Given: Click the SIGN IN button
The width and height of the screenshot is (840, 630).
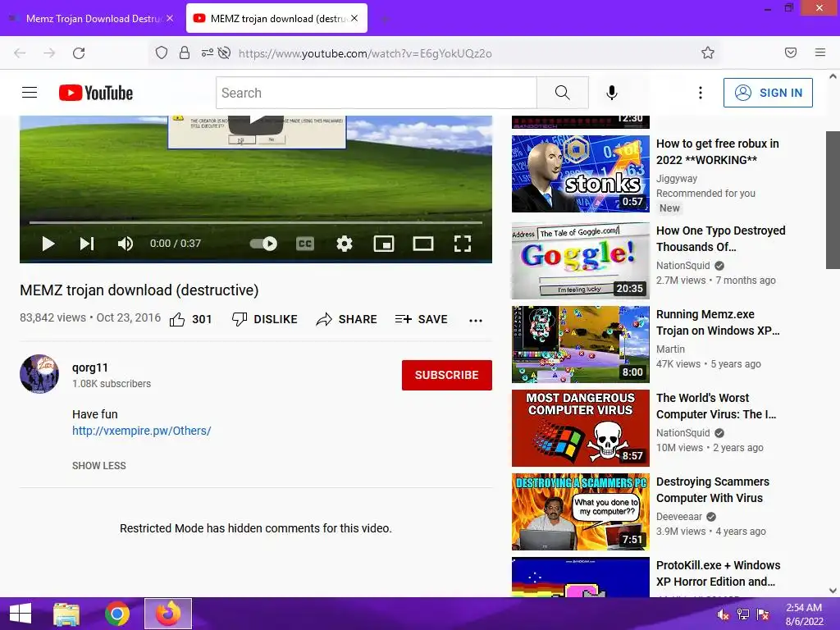Looking at the screenshot, I should (768, 93).
